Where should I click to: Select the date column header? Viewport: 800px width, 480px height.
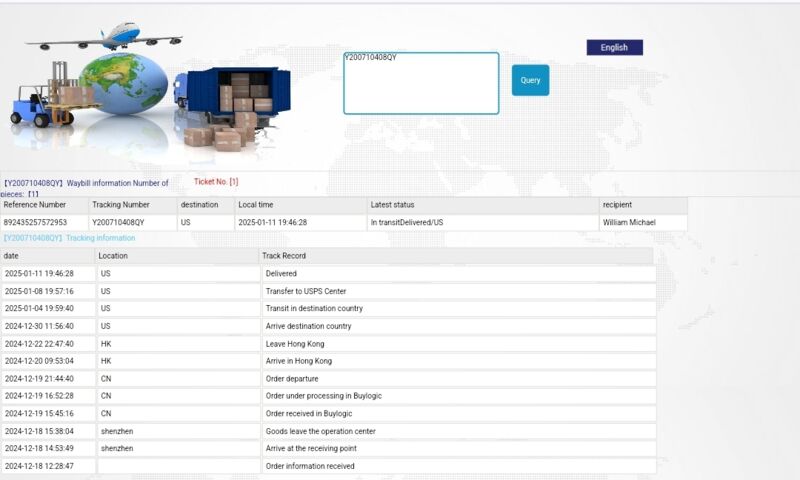pyautogui.click(x=48, y=256)
